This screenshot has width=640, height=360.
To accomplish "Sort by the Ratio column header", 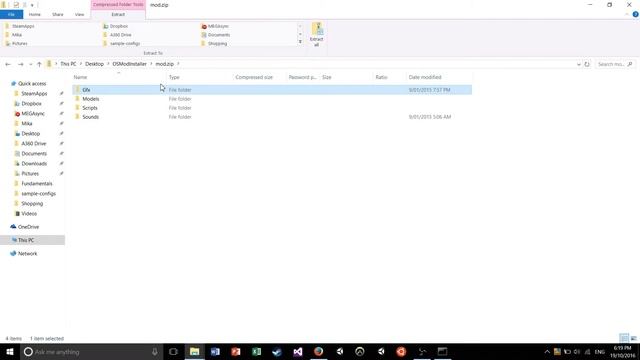I will click(x=381, y=77).
